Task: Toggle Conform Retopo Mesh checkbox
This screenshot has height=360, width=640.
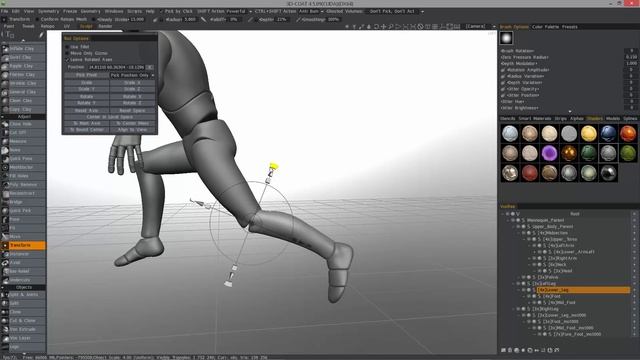Action: [37, 19]
